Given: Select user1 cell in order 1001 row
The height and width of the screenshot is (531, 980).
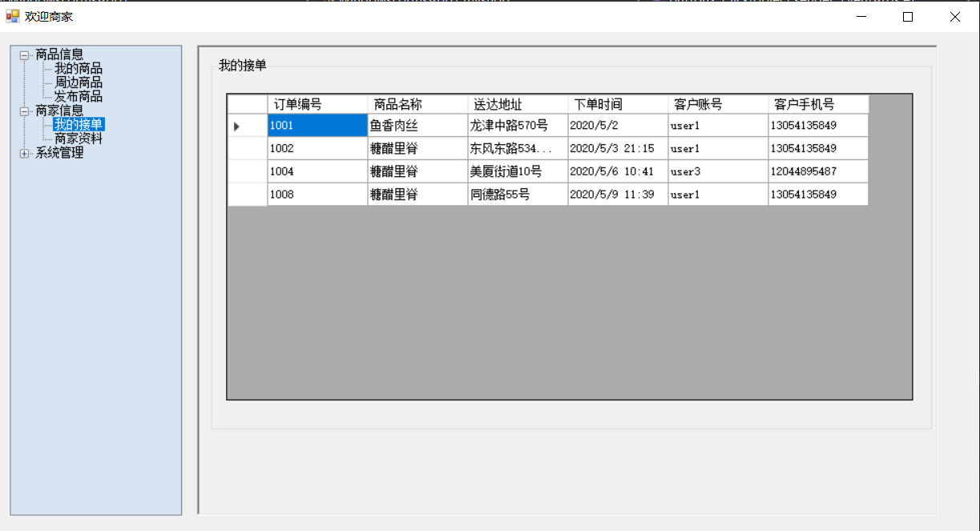Looking at the screenshot, I should tap(718, 126).
